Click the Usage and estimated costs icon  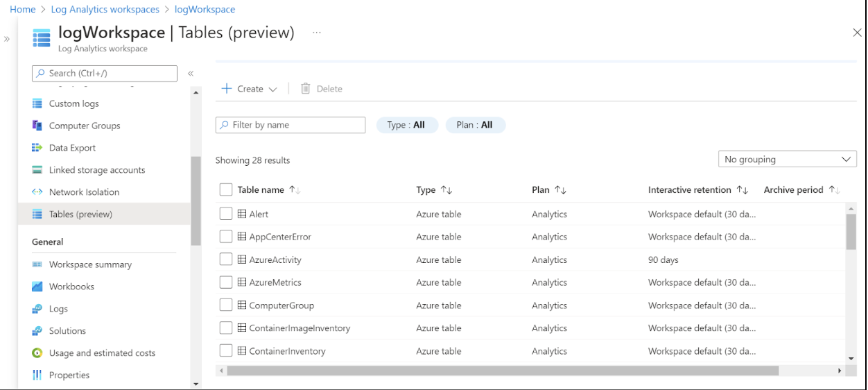37,353
